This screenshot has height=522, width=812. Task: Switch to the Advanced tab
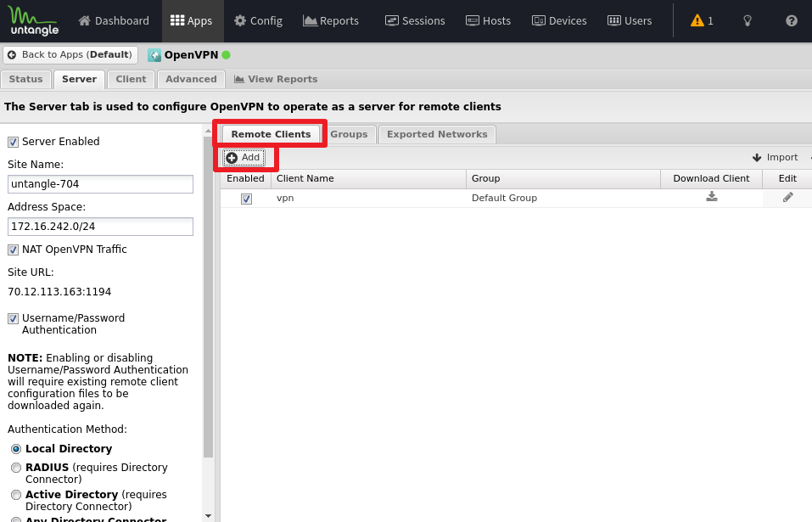[x=191, y=79]
